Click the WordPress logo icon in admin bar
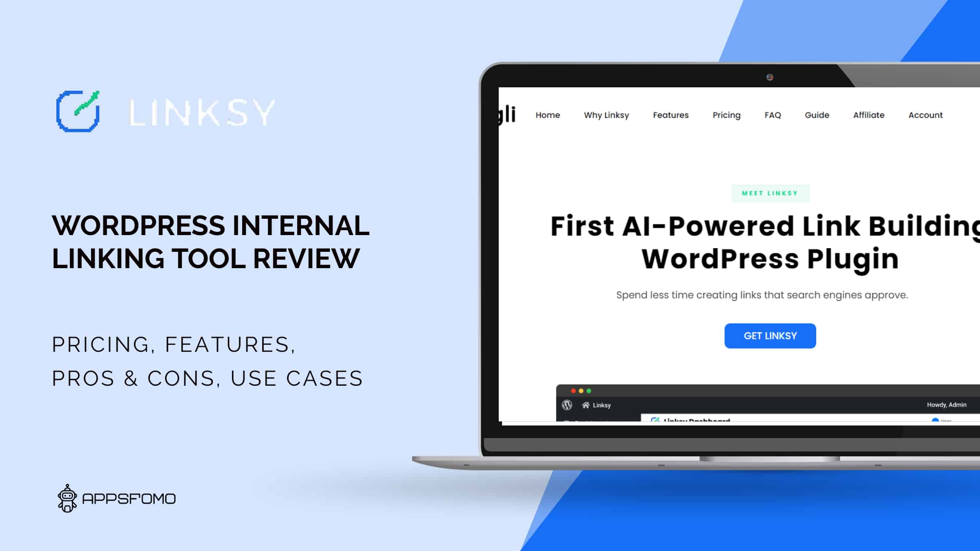The width and height of the screenshot is (980, 551). [568, 404]
